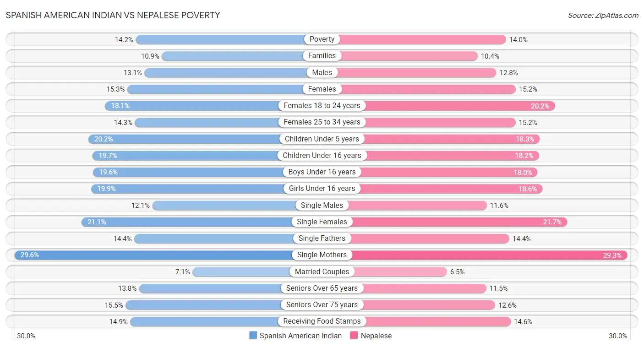Select the Girls Under 16 years label
The width and height of the screenshot is (644, 347).
click(x=322, y=189)
